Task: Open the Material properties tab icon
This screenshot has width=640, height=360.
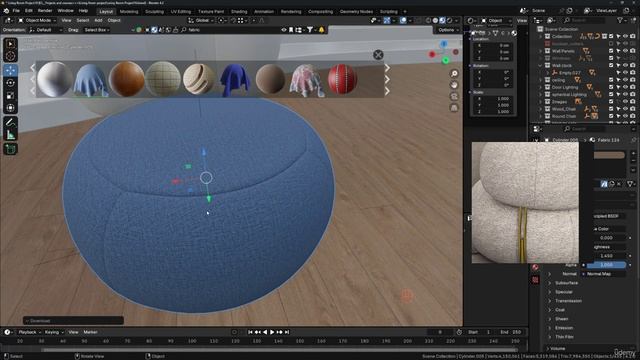Action: 535,267
